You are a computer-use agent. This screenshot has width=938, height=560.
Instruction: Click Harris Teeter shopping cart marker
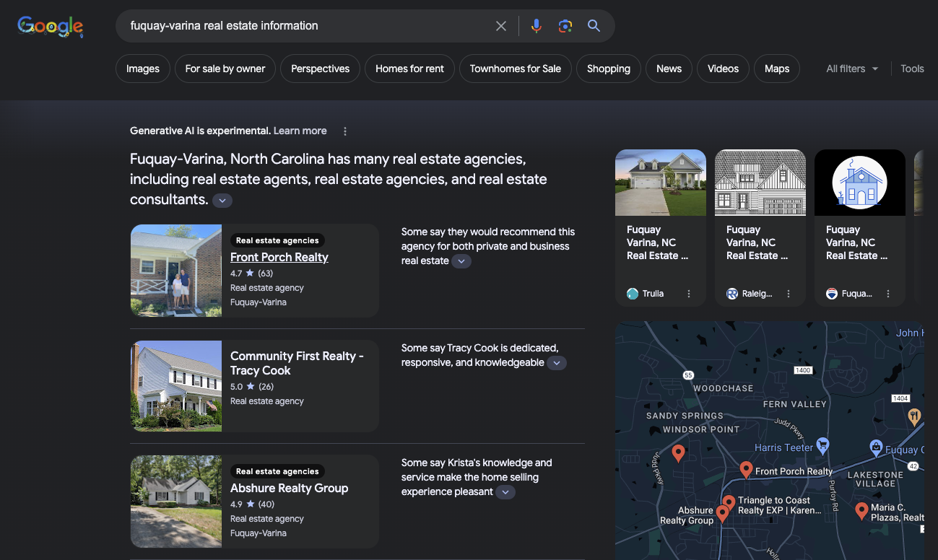click(x=822, y=445)
